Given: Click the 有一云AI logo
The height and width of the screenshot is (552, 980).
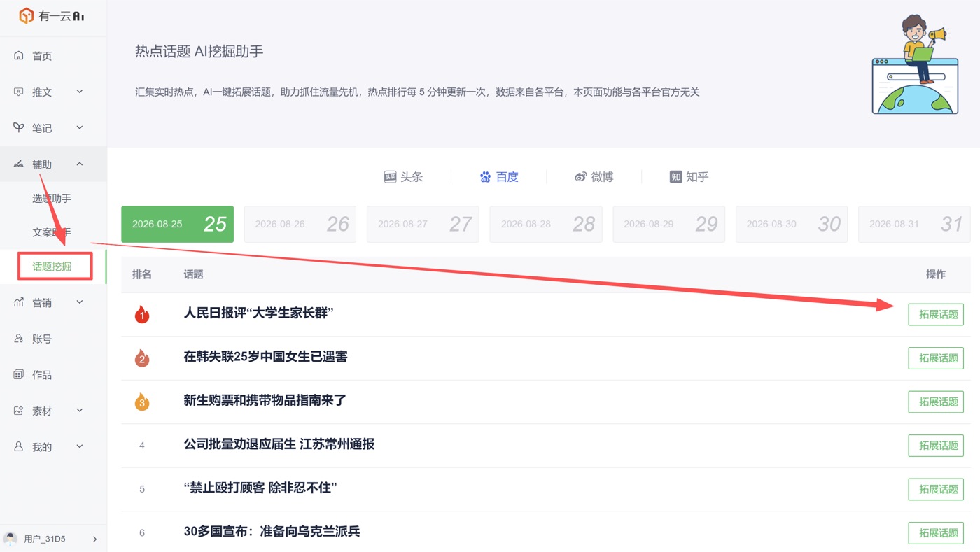Looking at the screenshot, I should [51, 15].
